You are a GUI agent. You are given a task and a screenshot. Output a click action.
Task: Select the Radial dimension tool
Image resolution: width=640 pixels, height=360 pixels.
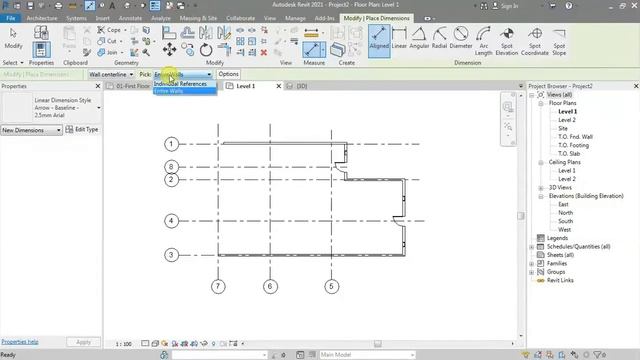(439, 39)
